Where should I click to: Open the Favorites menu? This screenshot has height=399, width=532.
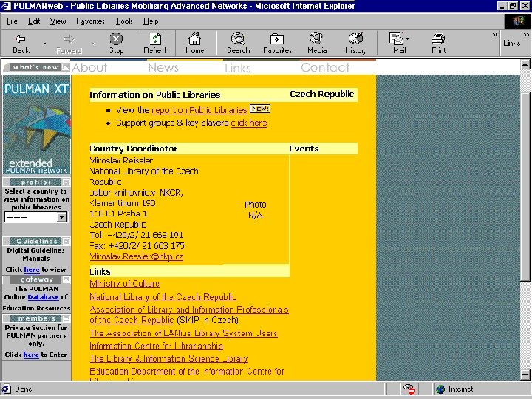tap(90, 21)
